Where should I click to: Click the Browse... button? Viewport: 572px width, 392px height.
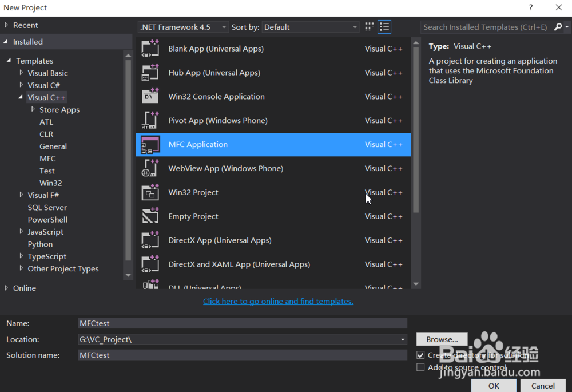pos(442,339)
